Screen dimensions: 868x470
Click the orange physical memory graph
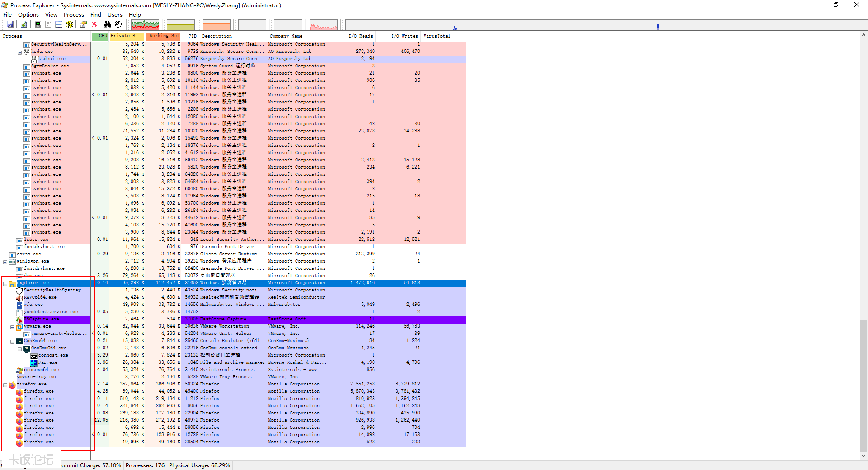217,25
